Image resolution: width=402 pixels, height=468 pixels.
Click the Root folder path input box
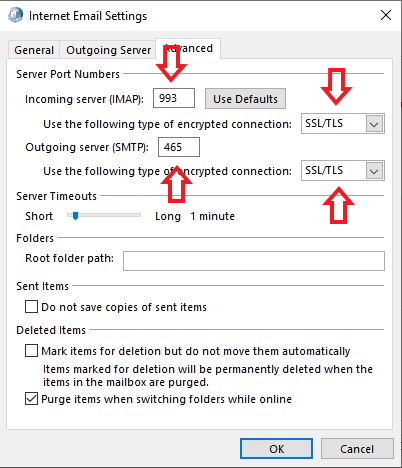click(x=254, y=261)
